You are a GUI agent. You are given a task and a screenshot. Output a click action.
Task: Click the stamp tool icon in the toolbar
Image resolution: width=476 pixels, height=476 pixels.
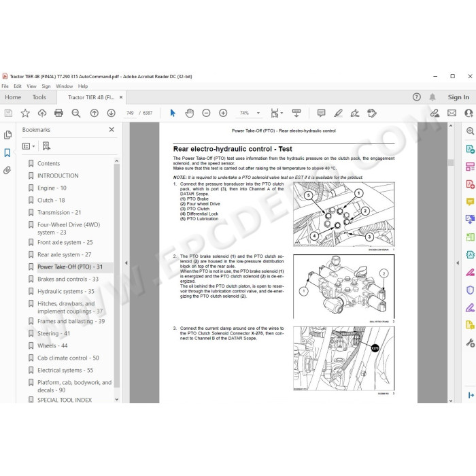(372, 114)
